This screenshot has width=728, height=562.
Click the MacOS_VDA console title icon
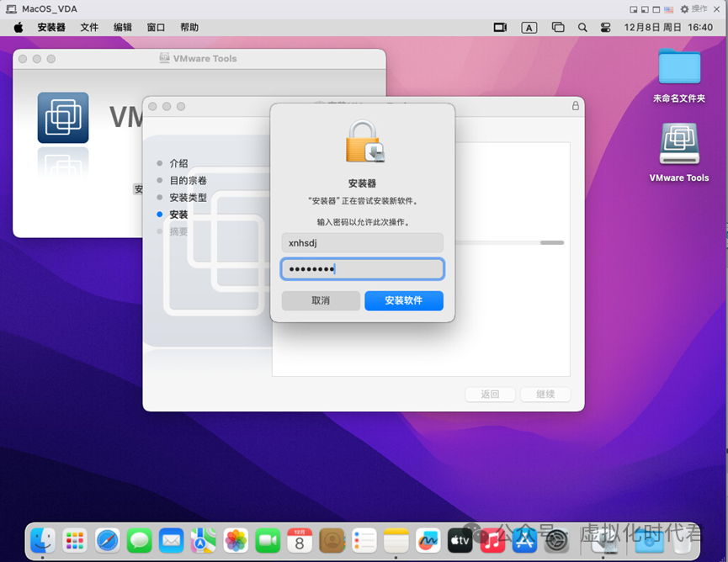(11, 8)
